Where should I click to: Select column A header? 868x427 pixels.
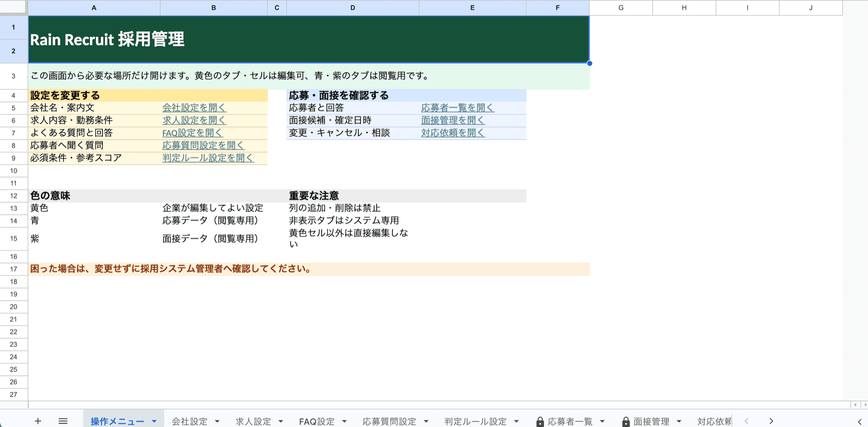94,8
